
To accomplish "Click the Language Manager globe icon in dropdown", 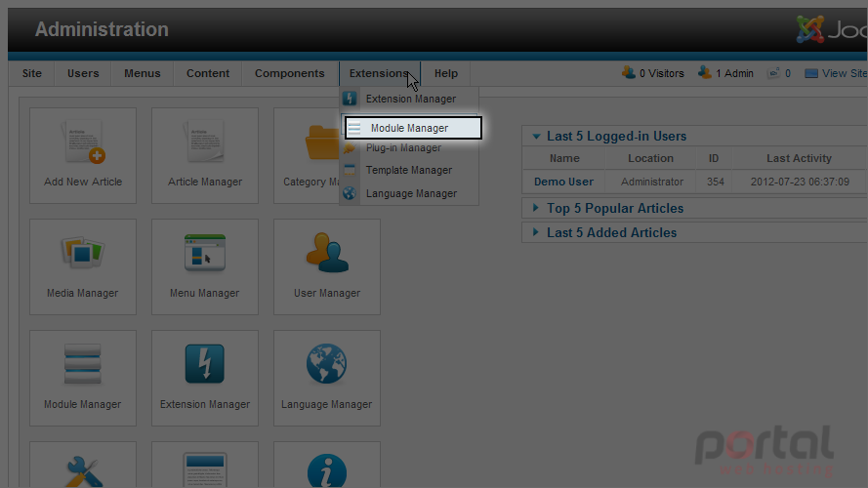I will click(350, 193).
